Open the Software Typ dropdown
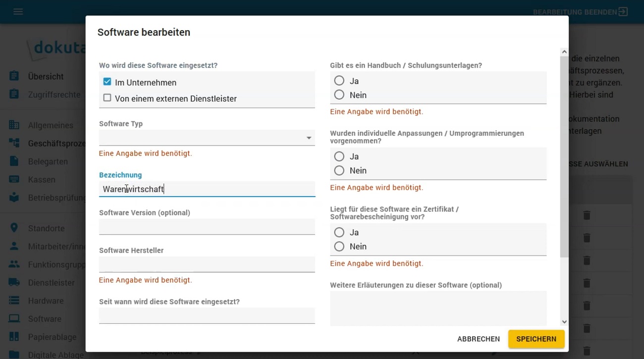The width and height of the screenshot is (644, 359). [207, 138]
